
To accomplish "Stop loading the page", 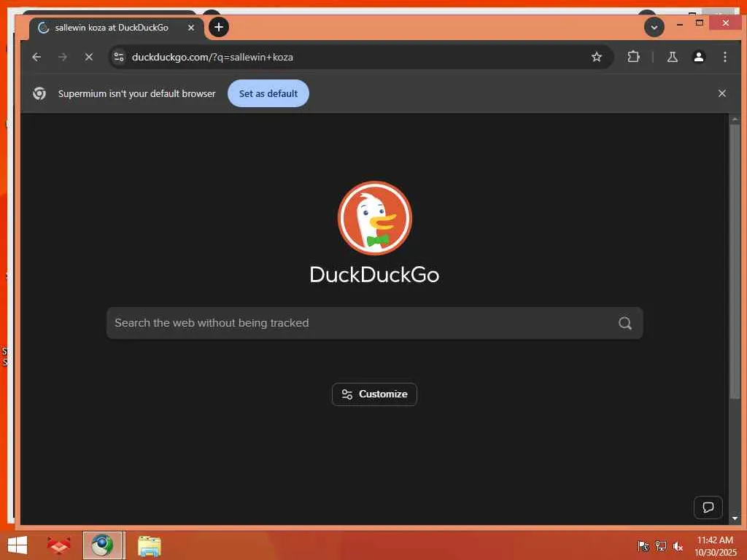I will click(88, 57).
